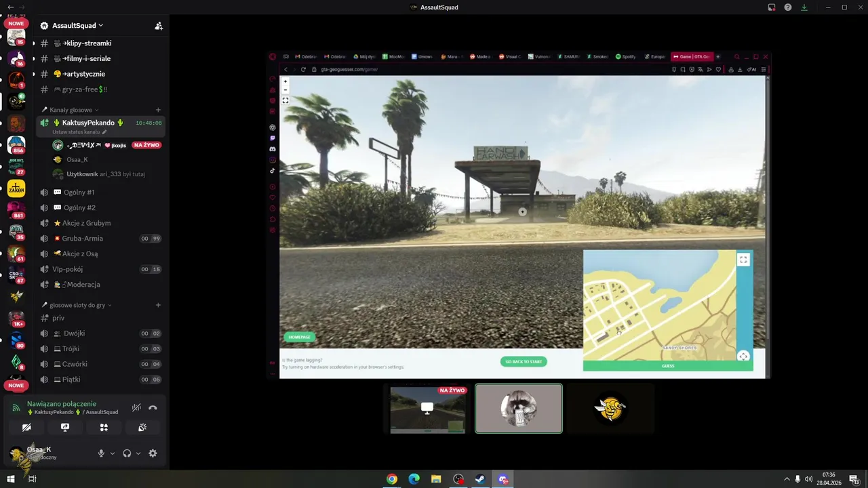Viewport: 868px width, 488px height.
Task: Toggle headphones deafen
Action: (x=127, y=453)
